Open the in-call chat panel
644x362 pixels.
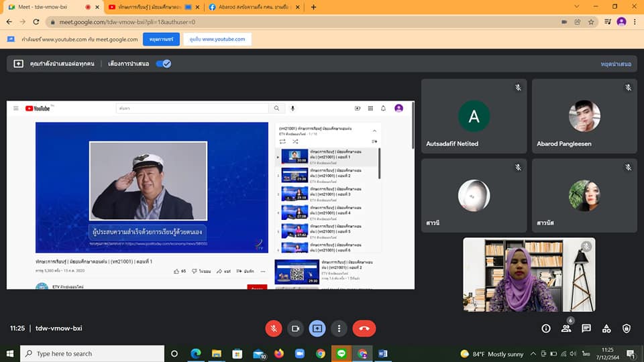(x=586, y=328)
